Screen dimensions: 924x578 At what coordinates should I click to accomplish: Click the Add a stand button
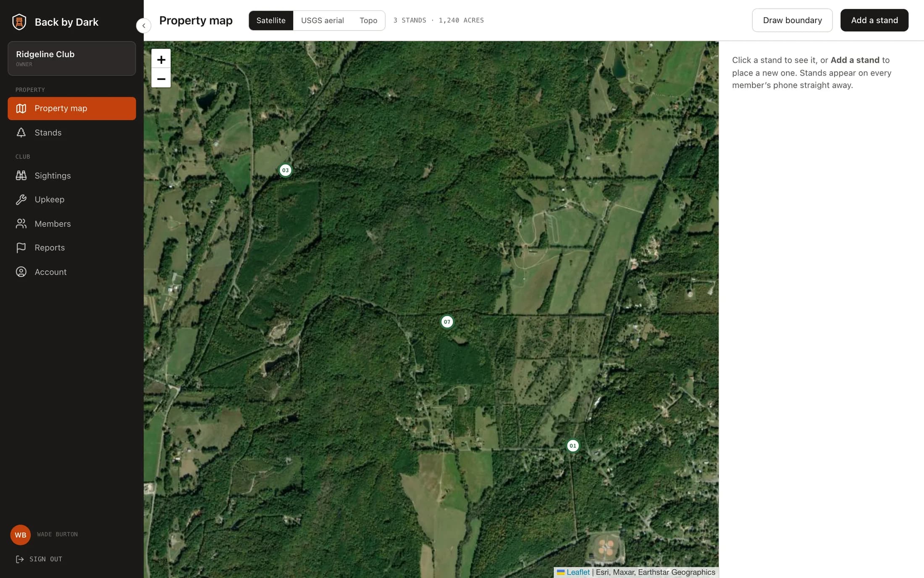[x=874, y=20]
